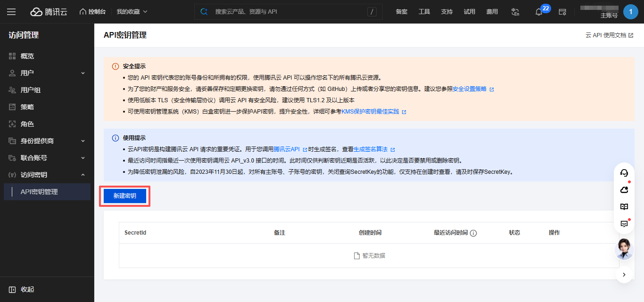Focus the cloud product search field
This screenshot has height=302, width=644.
coord(289,12)
